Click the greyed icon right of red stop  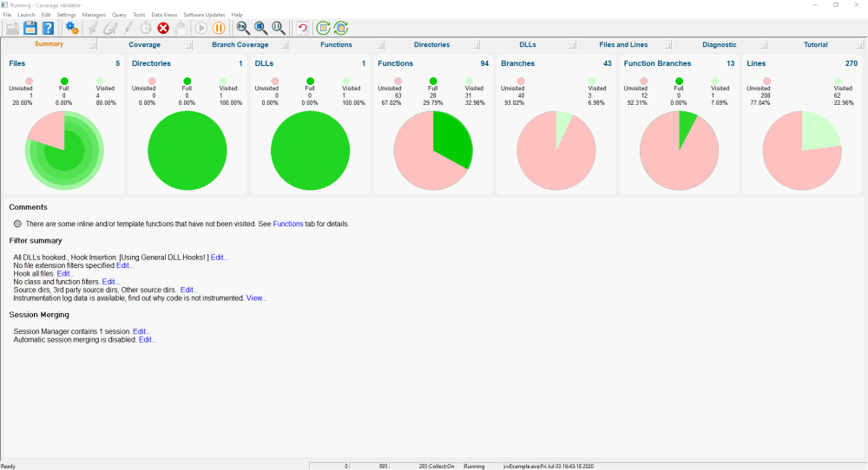point(181,29)
